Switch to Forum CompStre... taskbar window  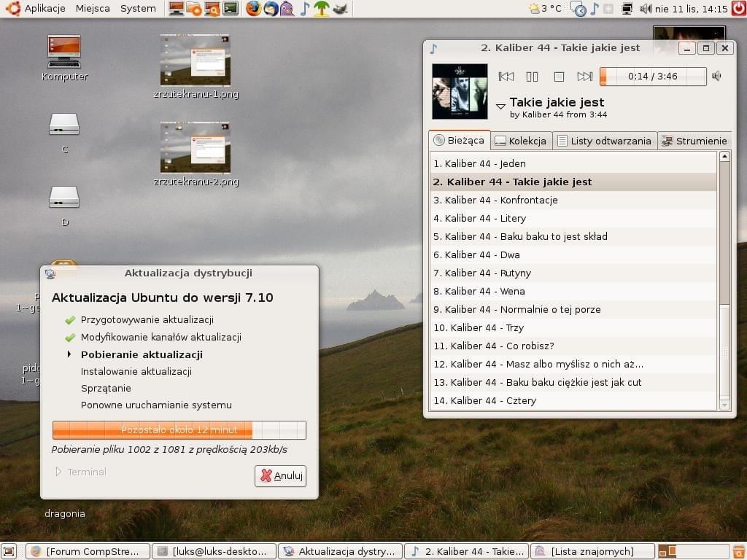click(x=88, y=551)
